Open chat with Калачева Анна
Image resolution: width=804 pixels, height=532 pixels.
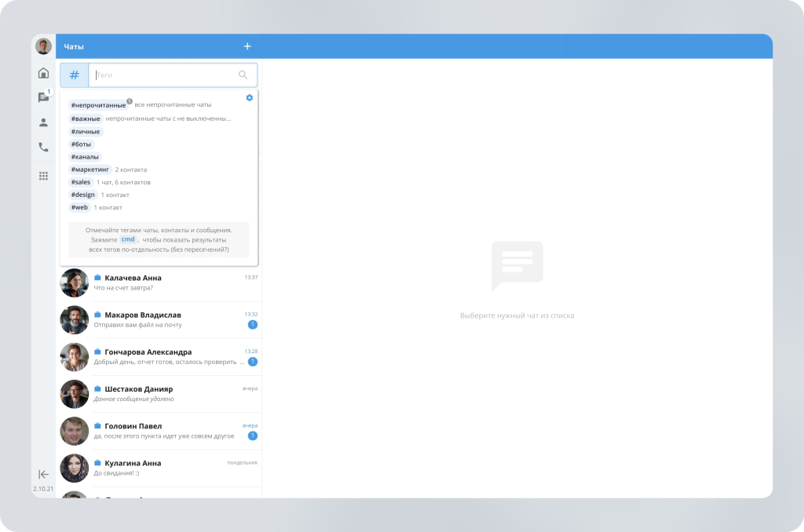[x=159, y=282]
